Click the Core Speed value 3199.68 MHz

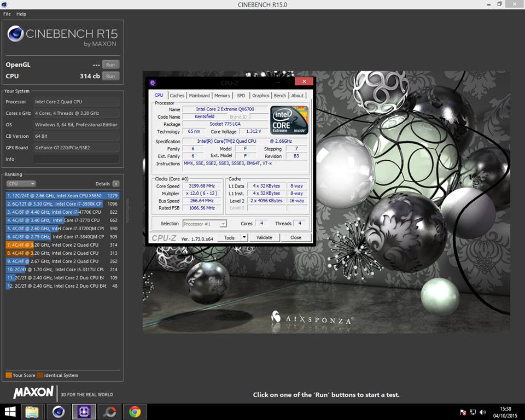(x=202, y=186)
